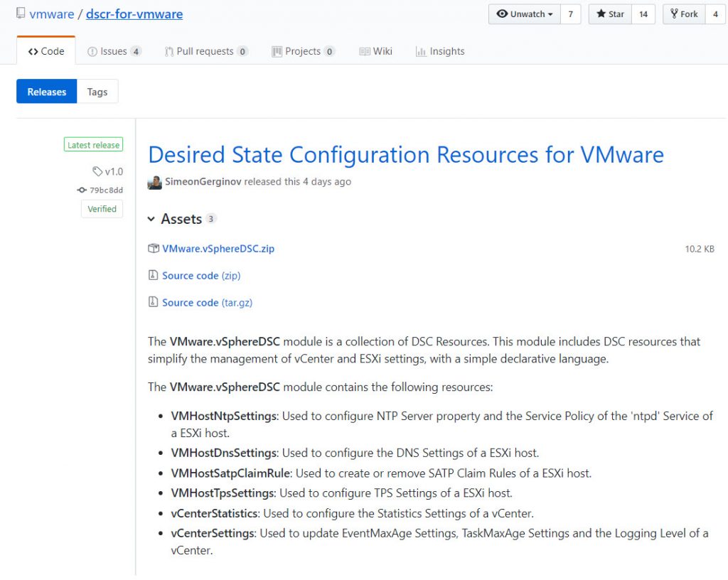Open the Desired State Configuration Resources release title

coord(406,154)
